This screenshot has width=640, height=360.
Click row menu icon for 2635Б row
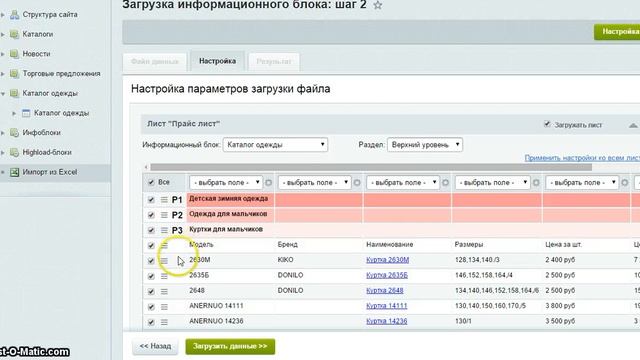pos(164,276)
